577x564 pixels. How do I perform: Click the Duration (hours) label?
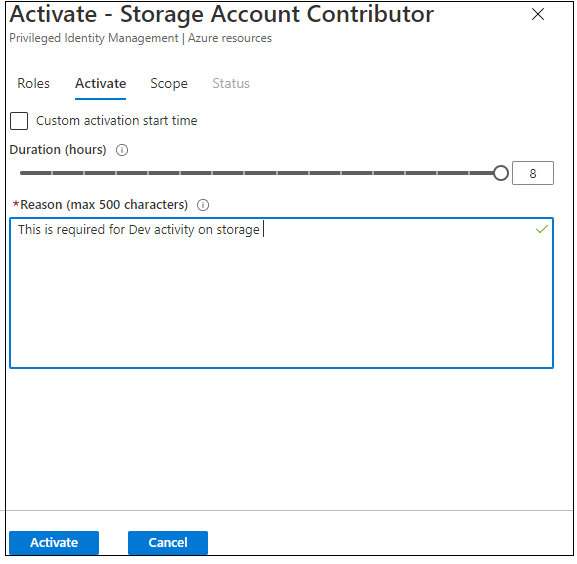coord(58,150)
